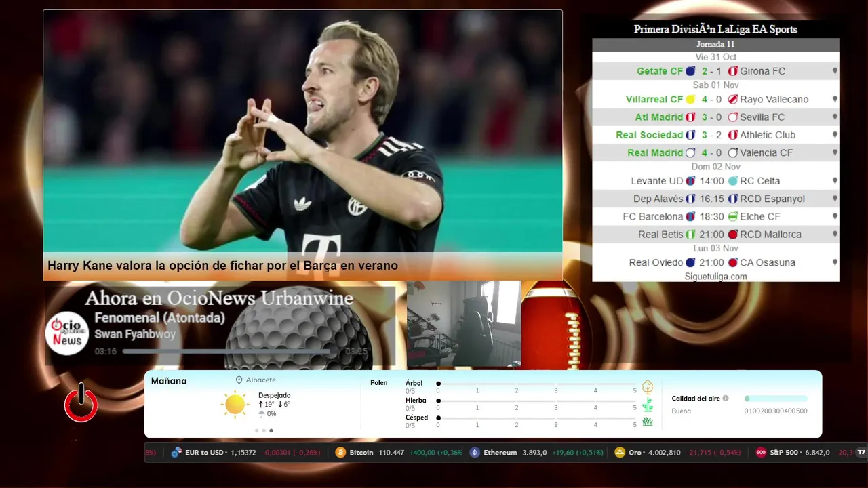Screen dimensions: 868x488
Task: Click the red power button icon
Action: tap(81, 403)
